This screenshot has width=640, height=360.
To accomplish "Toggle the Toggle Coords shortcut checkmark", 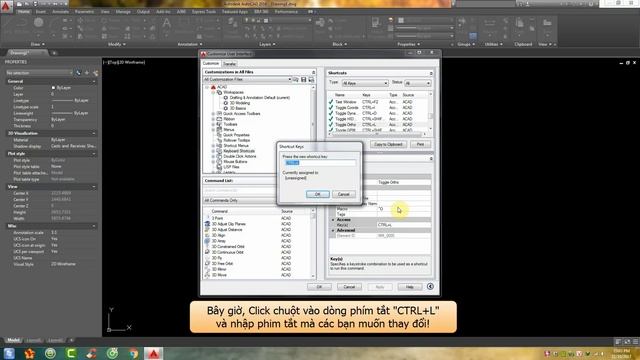I will tap(331, 108).
